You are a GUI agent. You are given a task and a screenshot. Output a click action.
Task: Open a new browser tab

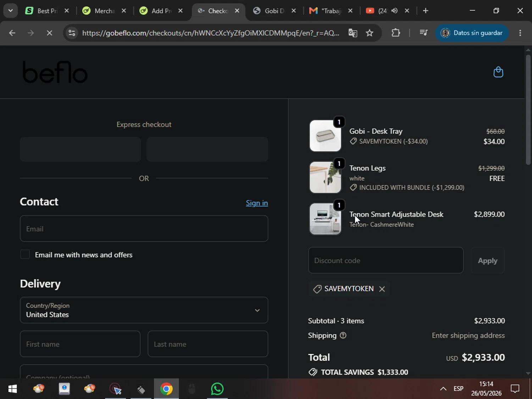pos(426,11)
